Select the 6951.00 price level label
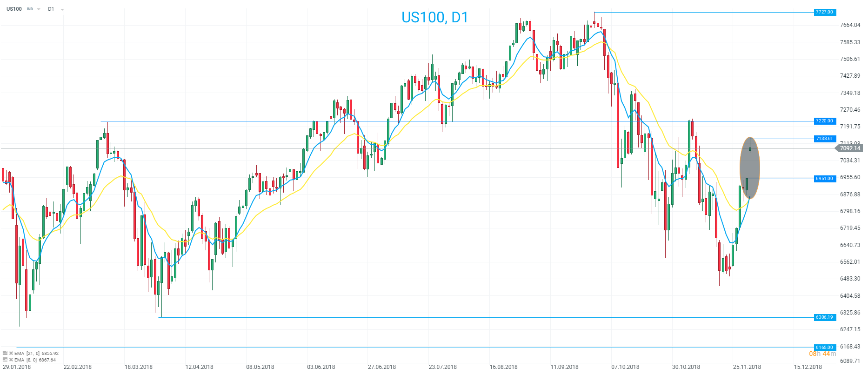Viewport: 868px width, 375px height. (x=824, y=179)
